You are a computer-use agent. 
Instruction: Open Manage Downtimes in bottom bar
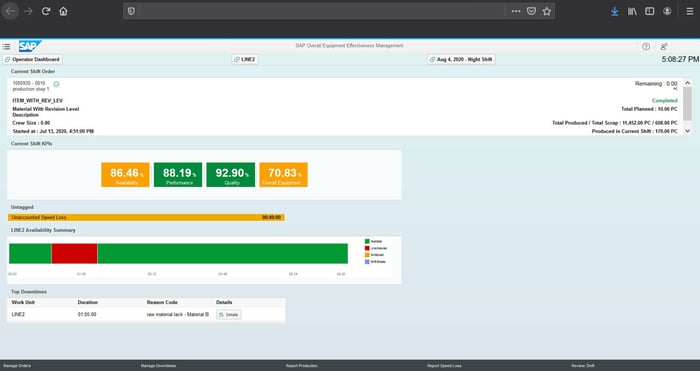click(x=158, y=366)
